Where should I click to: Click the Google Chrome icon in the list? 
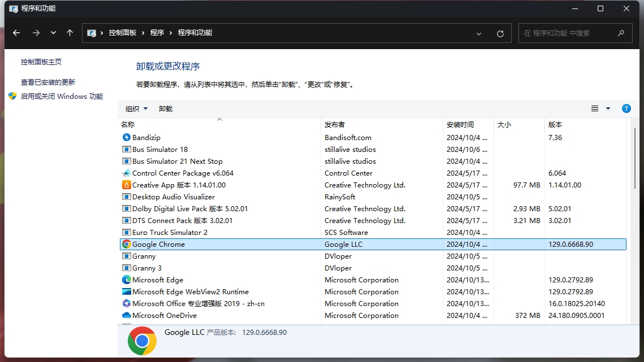pos(126,244)
